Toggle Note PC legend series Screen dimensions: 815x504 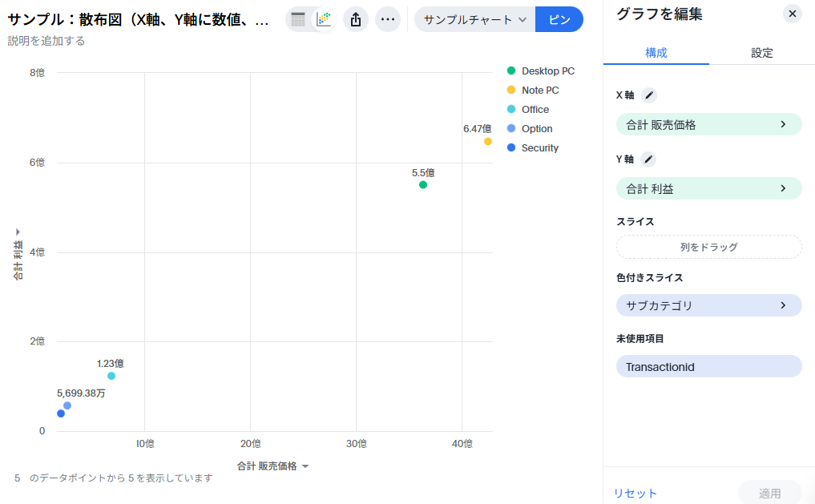[x=539, y=91]
